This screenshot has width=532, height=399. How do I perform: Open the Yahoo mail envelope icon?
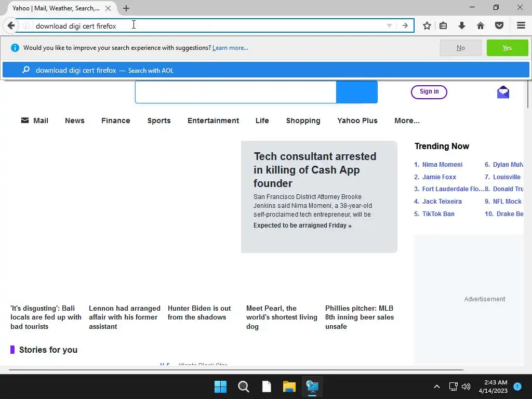click(x=503, y=92)
